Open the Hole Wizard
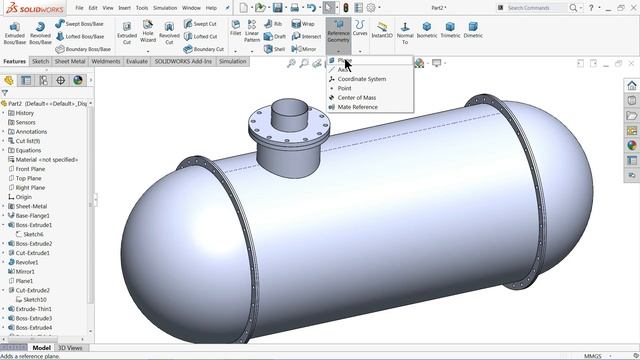The image size is (640, 360). 148,31
